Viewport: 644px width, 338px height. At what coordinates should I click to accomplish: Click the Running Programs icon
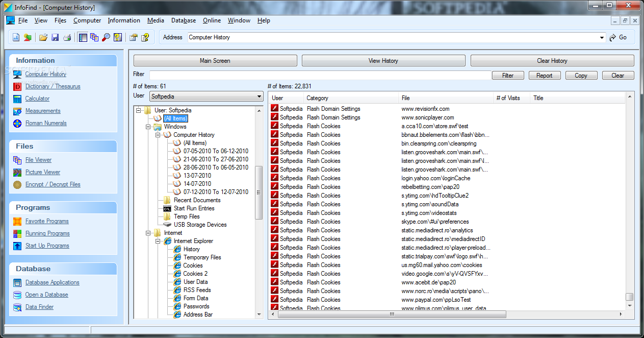point(17,233)
